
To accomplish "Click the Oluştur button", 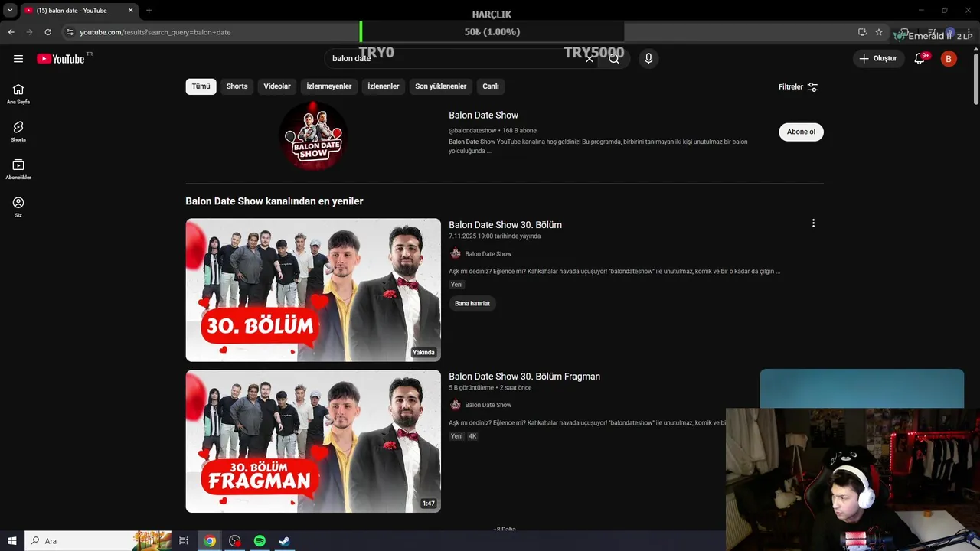I will tap(878, 59).
